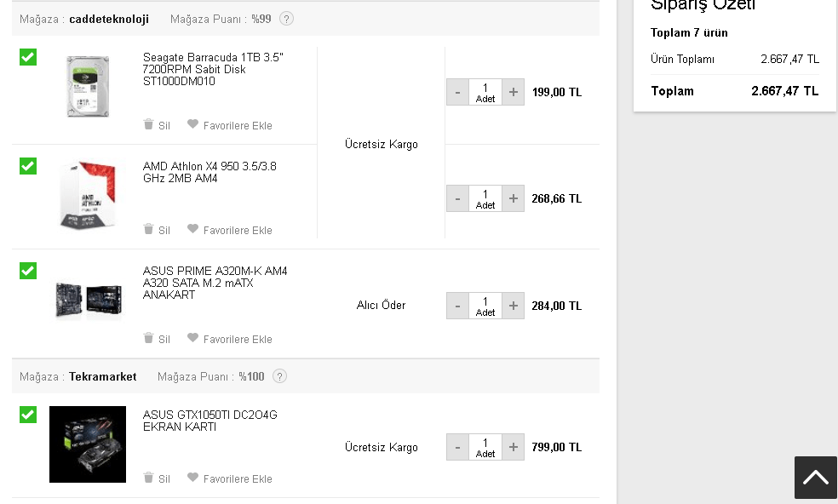Image resolution: width=838 pixels, height=504 pixels.
Task: Click trash icon under AMD Athlon X4
Action: click(x=148, y=229)
